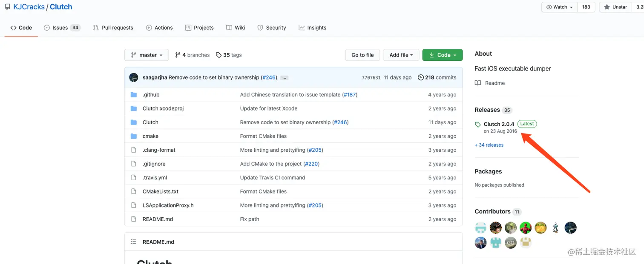Open the Add file dropdown
Screen dimensions: 644x264
pyautogui.click(x=401, y=55)
